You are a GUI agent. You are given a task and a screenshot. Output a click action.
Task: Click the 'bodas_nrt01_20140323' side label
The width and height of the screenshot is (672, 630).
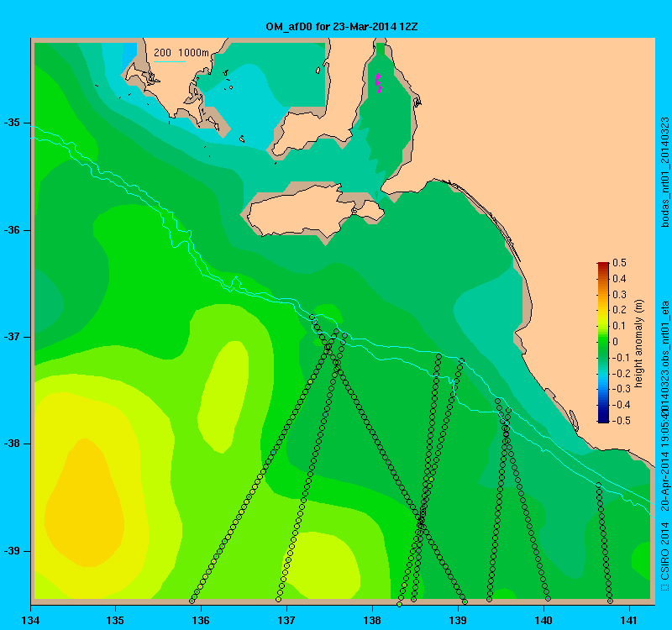pyautogui.click(x=664, y=172)
